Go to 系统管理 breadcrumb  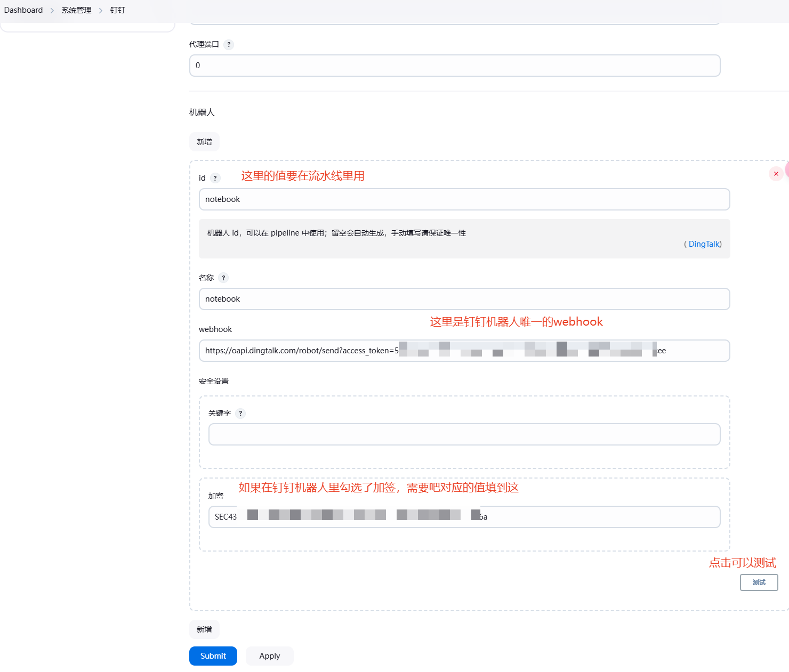point(76,10)
